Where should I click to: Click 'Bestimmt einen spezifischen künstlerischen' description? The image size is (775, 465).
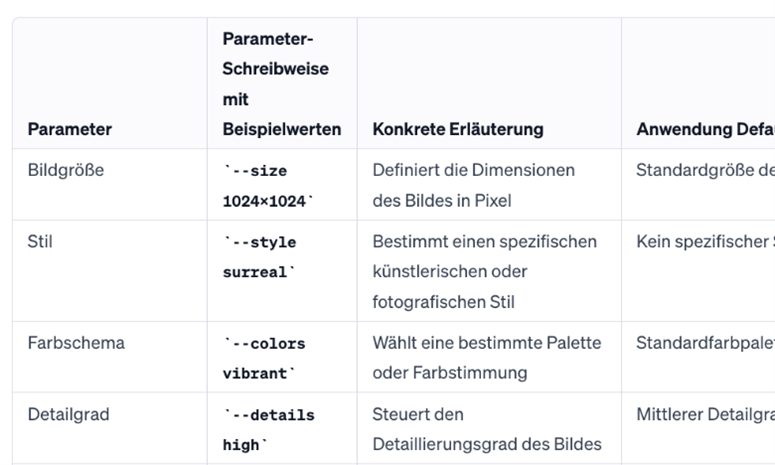pyautogui.click(x=484, y=271)
